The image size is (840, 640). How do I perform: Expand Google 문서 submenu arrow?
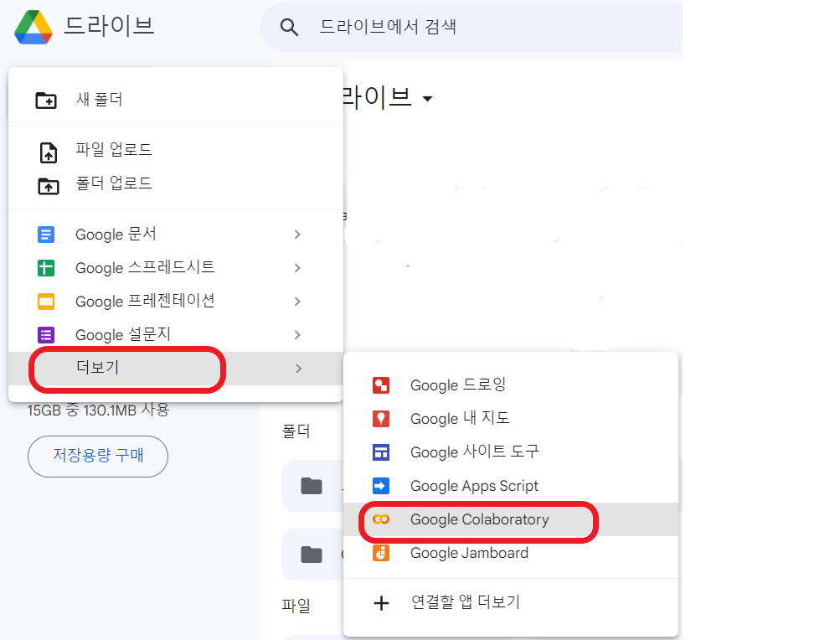pos(297,235)
